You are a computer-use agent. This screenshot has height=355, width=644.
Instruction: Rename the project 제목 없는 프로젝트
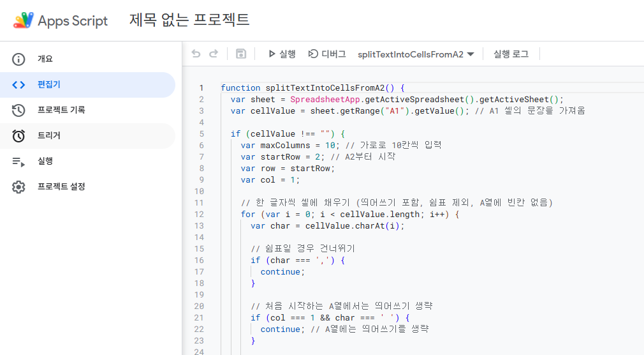click(189, 20)
